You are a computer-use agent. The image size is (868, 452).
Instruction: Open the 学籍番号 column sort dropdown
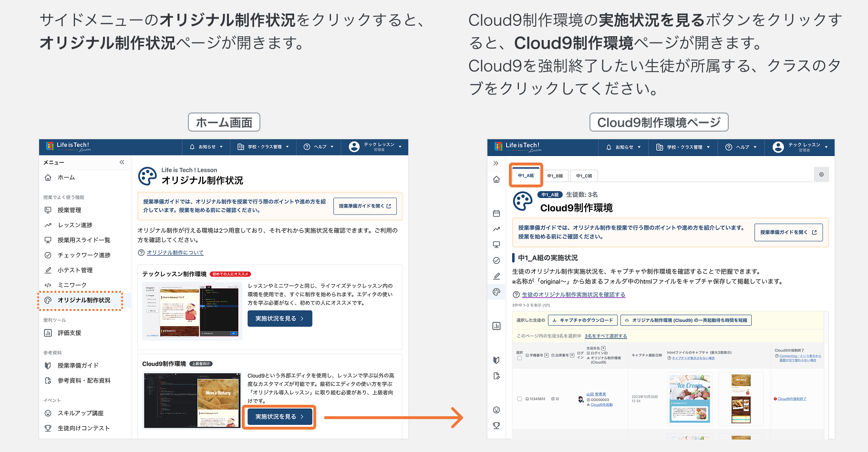[x=547, y=355]
